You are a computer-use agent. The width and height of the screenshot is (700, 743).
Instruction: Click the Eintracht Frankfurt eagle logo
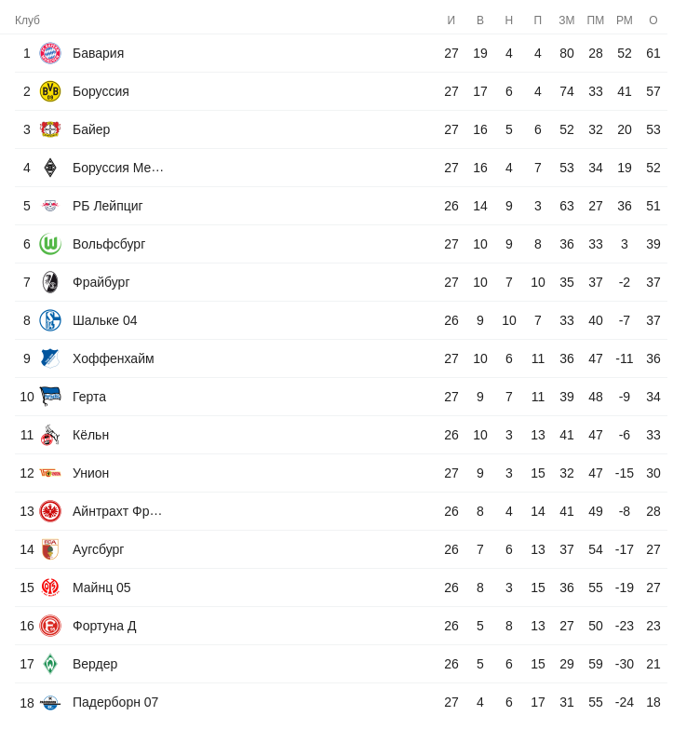point(50,511)
